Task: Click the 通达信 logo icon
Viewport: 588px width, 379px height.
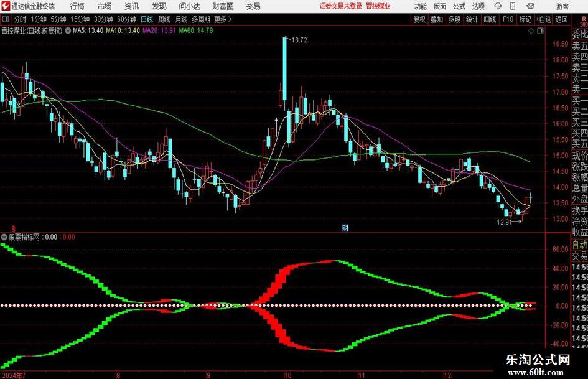Action: [x=5, y=6]
